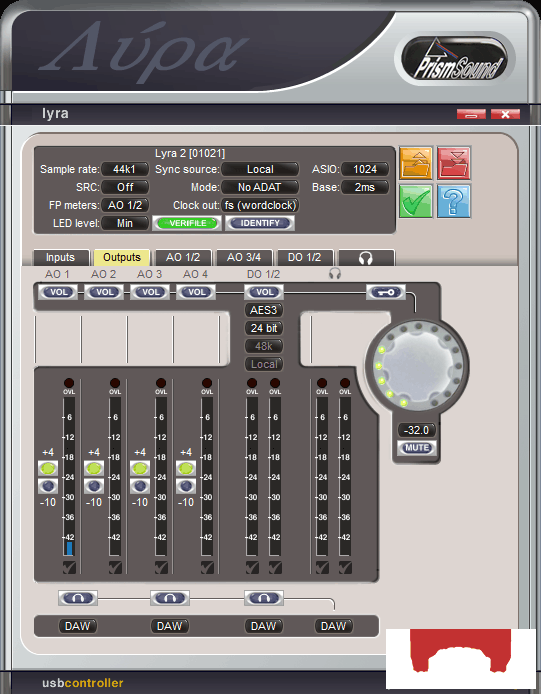Click the IDENTIFY button

[x=260, y=223]
